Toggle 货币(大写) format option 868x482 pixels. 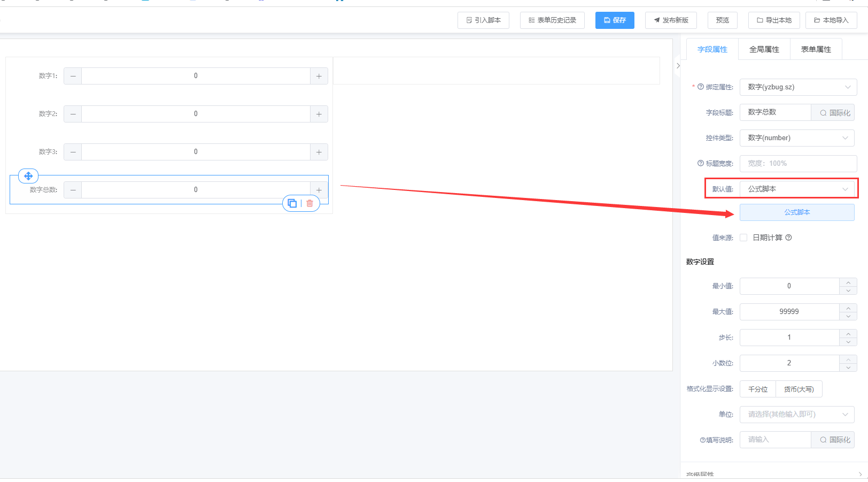coord(799,389)
